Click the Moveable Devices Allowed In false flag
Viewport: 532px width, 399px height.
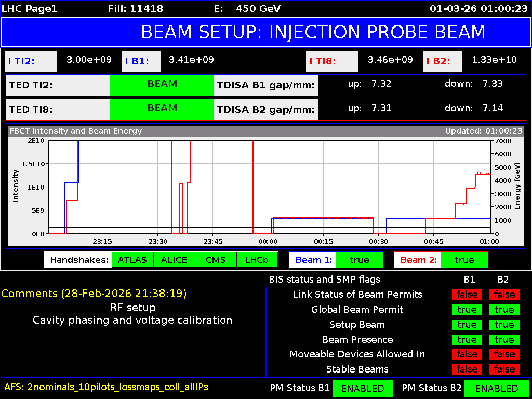click(467, 354)
